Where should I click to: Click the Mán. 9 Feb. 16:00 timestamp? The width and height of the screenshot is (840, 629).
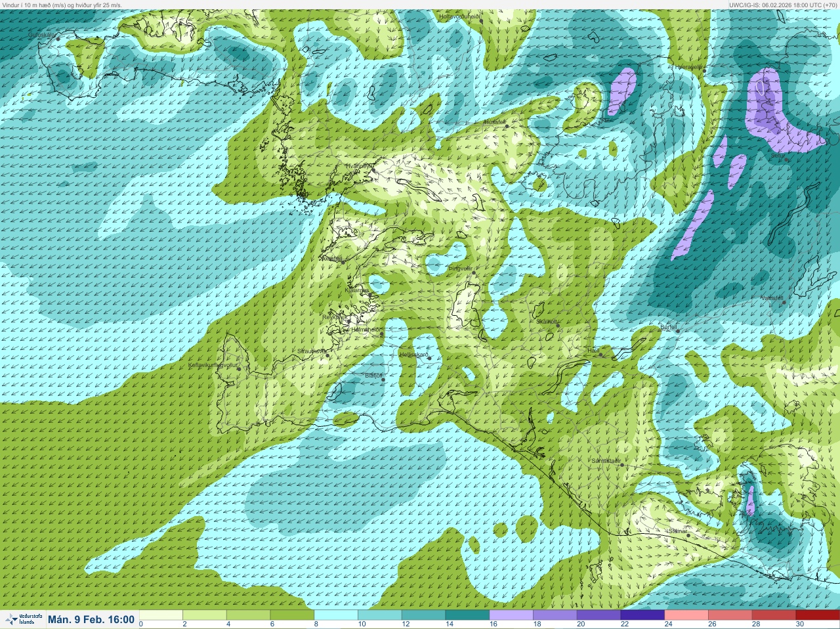click(91, 620)
